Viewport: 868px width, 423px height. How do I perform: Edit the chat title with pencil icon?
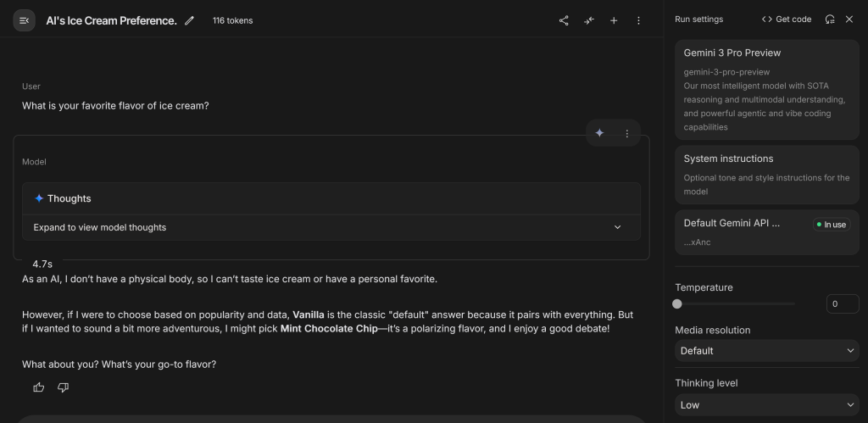(189, 20)
